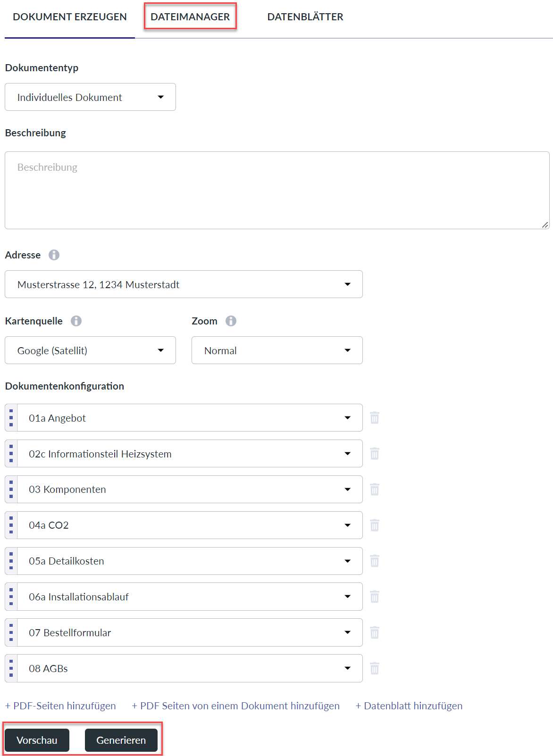Expand the Adresse dropdown
Screen dimensions: 553x756
(x=184, y=284)
